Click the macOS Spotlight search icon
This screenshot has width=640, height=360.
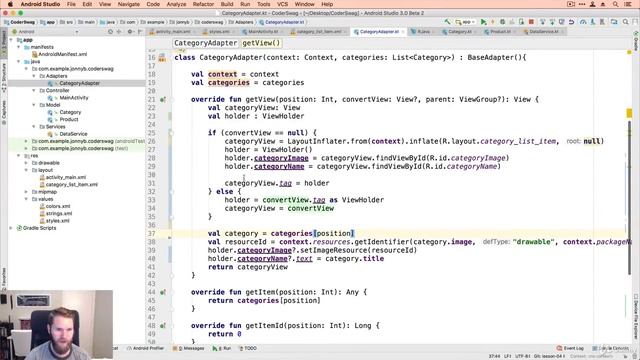(616, 4)
